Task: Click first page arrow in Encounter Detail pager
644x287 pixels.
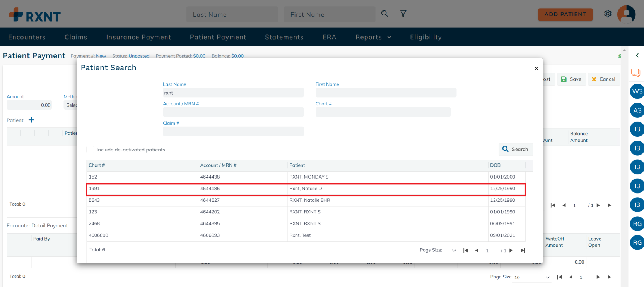Action: [x=559, y=277]
